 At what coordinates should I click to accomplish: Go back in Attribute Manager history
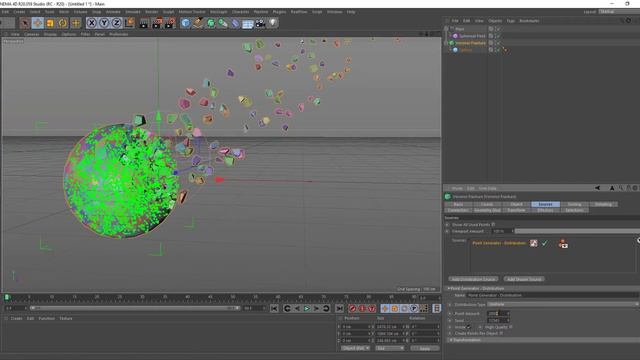click(x=598, y=188)
